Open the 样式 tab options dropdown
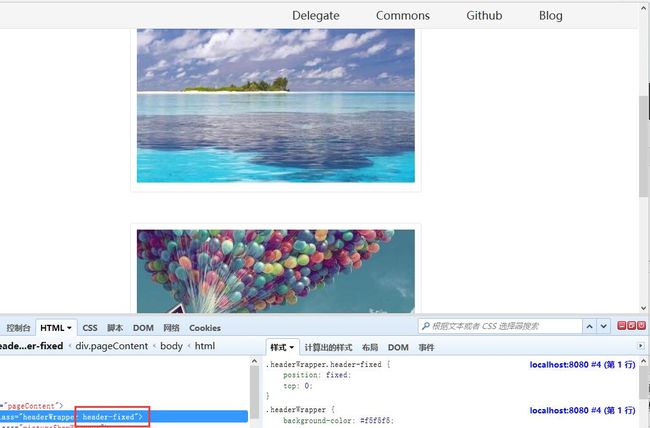650x428 pixels. (x=292, y=348)
